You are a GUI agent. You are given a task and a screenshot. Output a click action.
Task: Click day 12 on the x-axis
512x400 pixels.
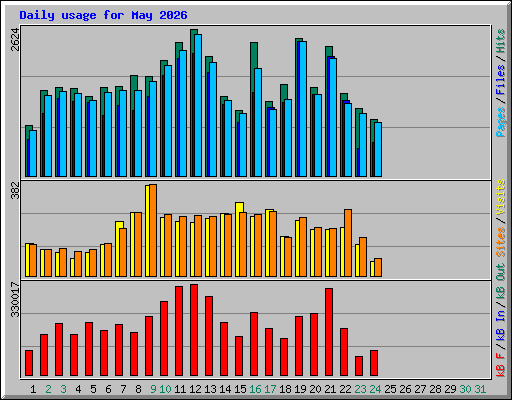[195, 389]
